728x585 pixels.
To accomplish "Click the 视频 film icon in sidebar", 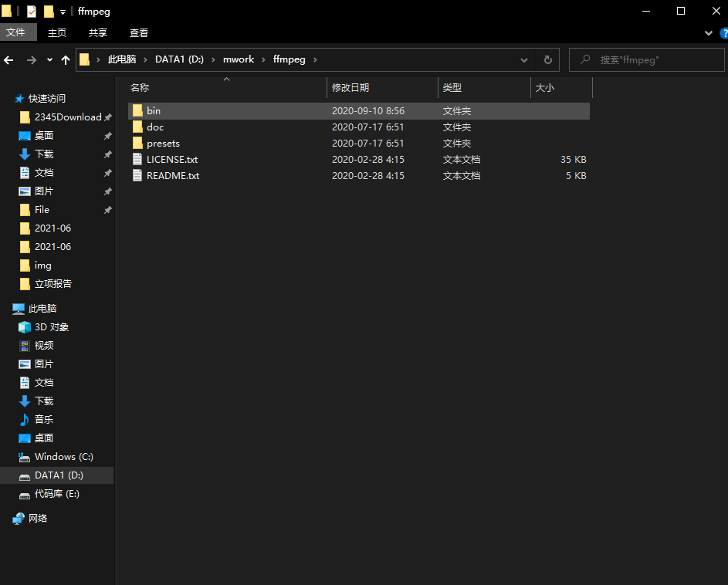I will pos(25,346).
